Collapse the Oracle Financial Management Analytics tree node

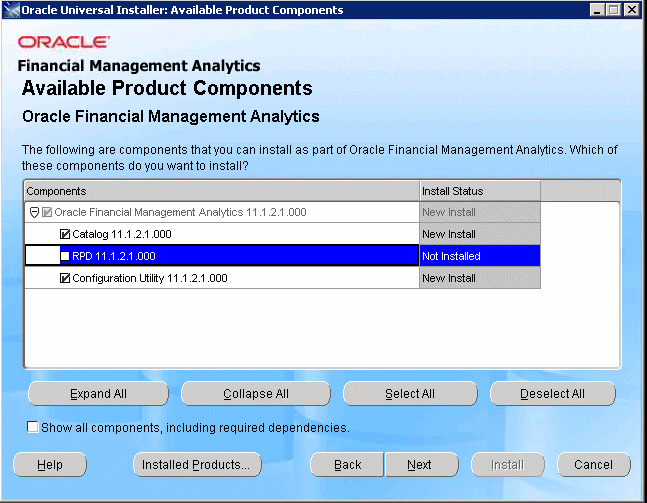coord(34,213)
